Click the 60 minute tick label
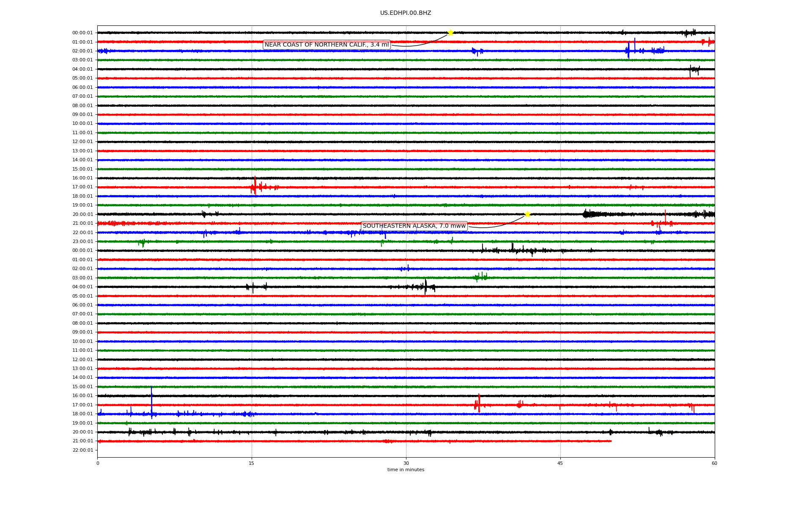 (714, 463)
